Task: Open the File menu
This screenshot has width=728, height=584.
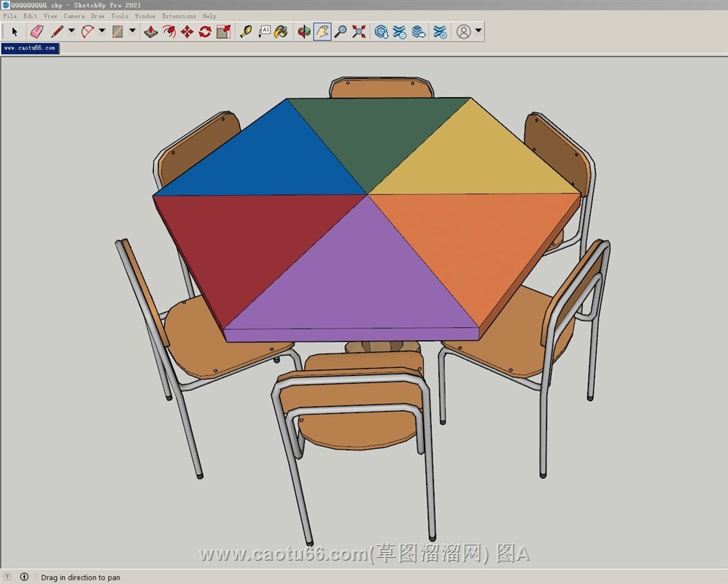Action: 9,16
